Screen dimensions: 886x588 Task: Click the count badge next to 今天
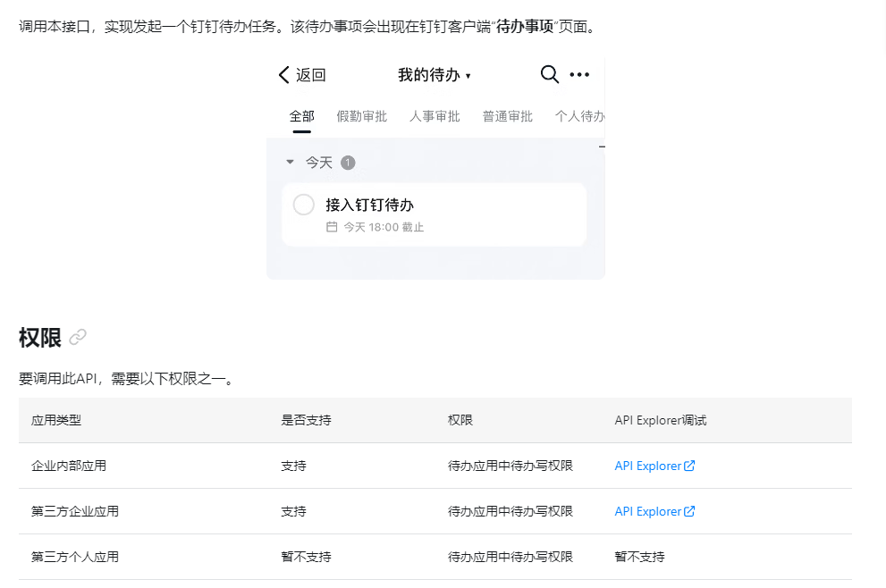348,163
